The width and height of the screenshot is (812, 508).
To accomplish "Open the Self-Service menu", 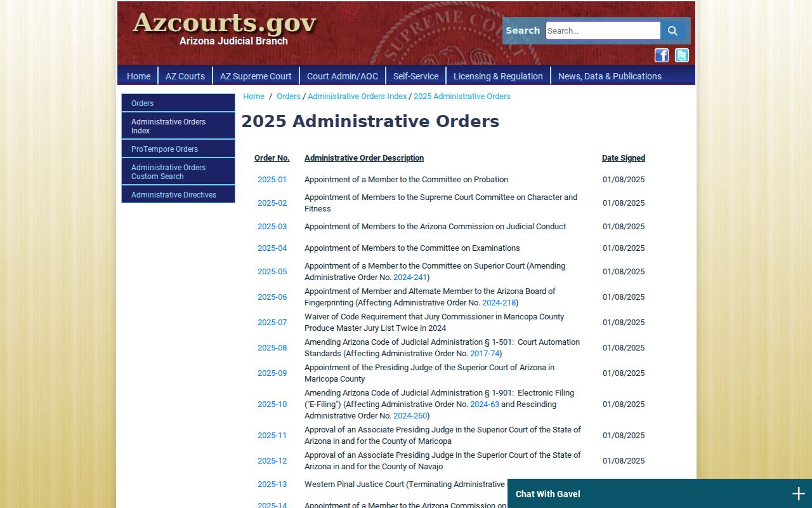I will point(416,76).
